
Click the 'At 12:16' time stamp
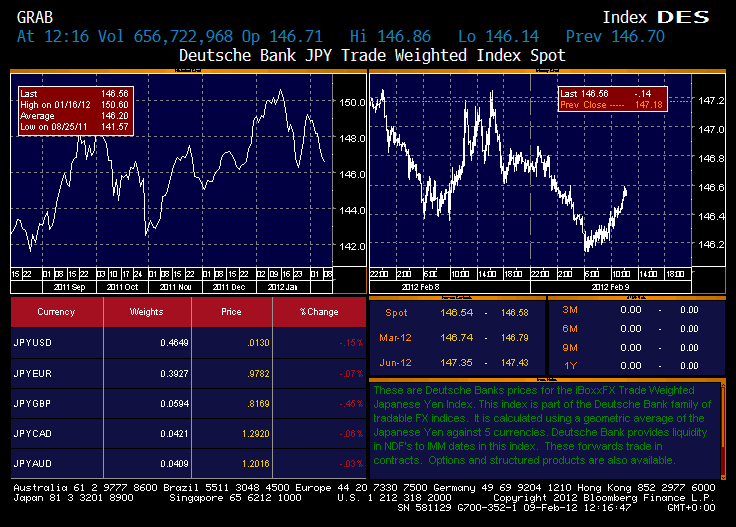(x=53, y=37)
